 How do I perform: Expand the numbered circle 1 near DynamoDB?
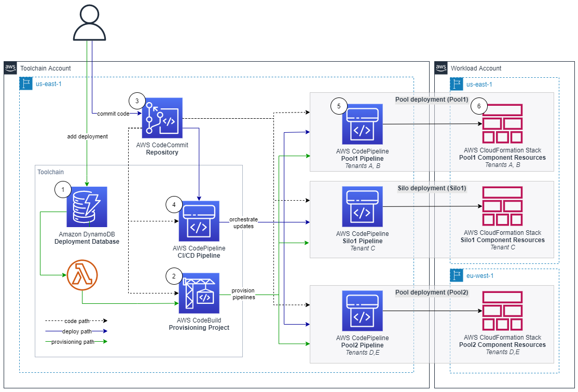63,190
